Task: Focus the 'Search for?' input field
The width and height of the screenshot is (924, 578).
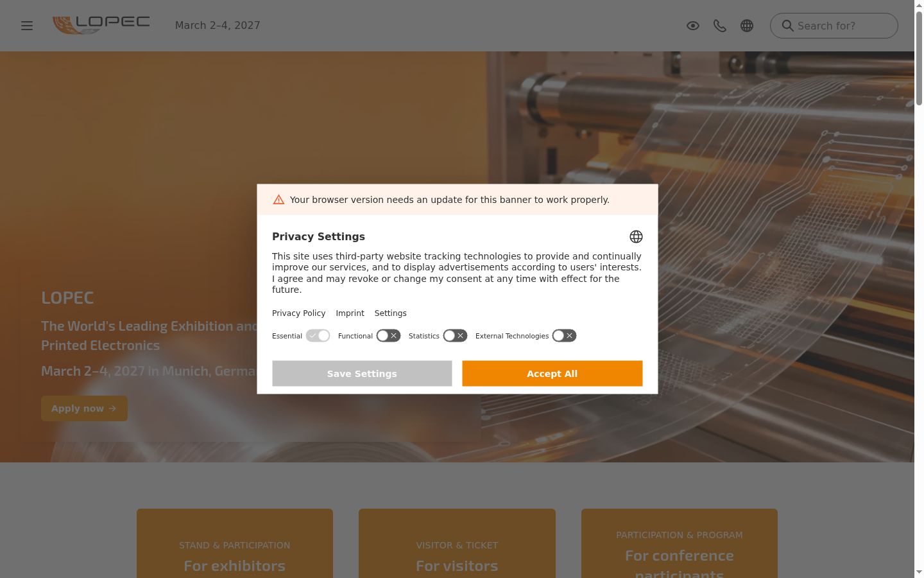Action: pos(834,26)
